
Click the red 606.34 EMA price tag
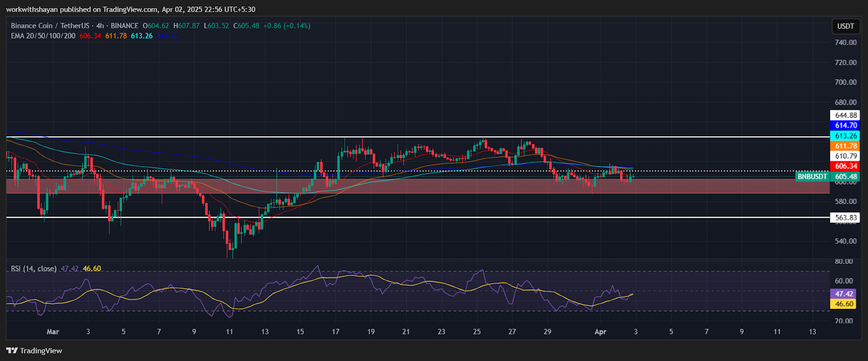(x=845, y=166)
